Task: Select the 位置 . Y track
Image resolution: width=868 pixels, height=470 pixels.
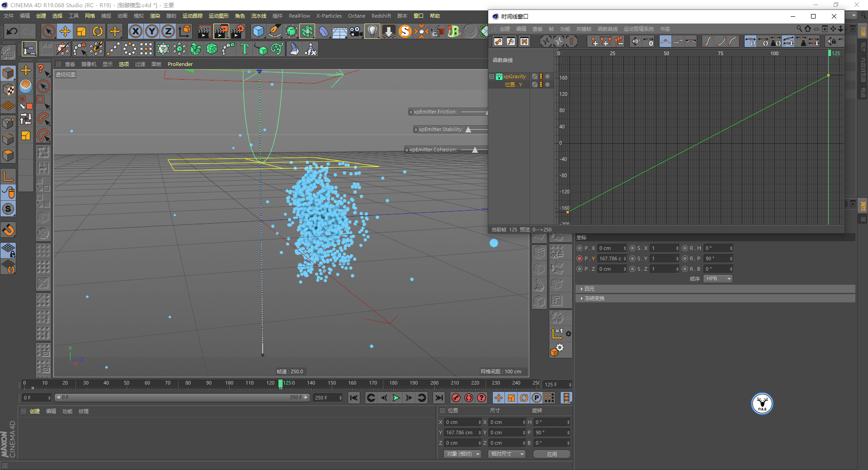Action: coord(514,85)
